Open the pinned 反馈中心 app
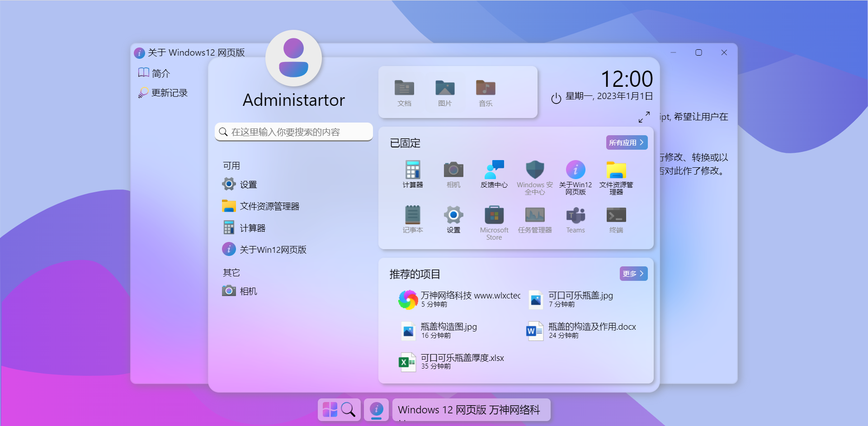 tap(494, 174)
